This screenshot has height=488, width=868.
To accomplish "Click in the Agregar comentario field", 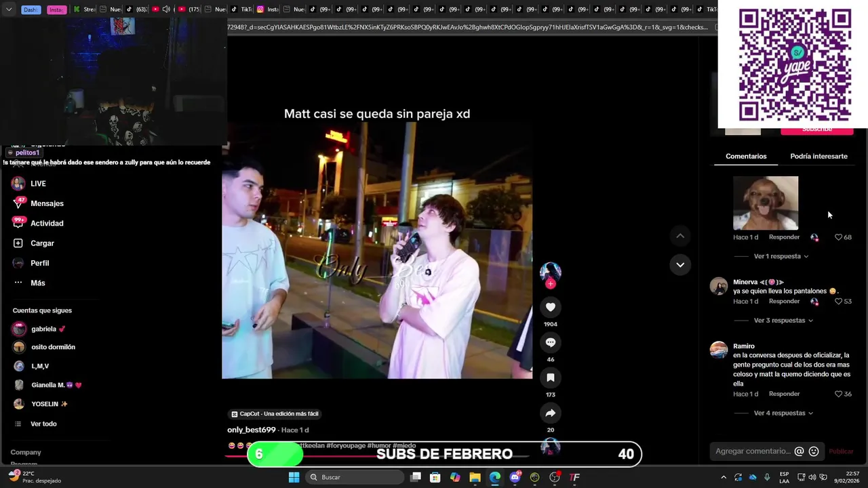I will pos(753,451).
